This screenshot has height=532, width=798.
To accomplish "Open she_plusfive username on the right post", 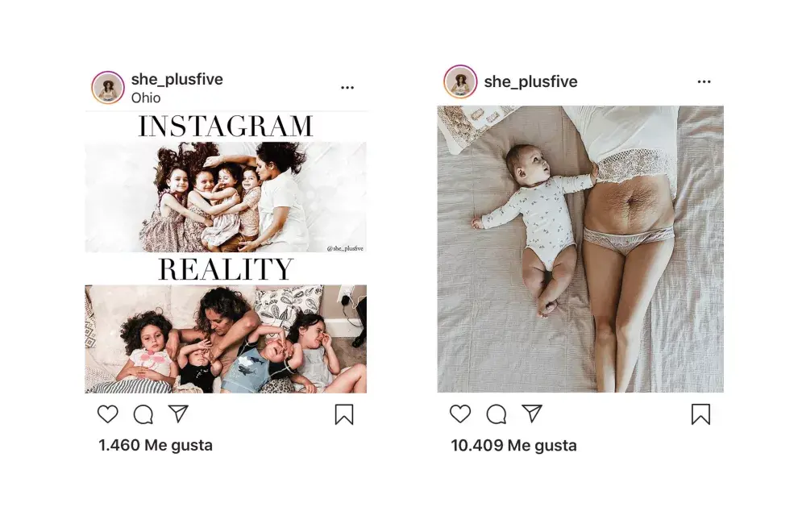I will click(531, 81).
